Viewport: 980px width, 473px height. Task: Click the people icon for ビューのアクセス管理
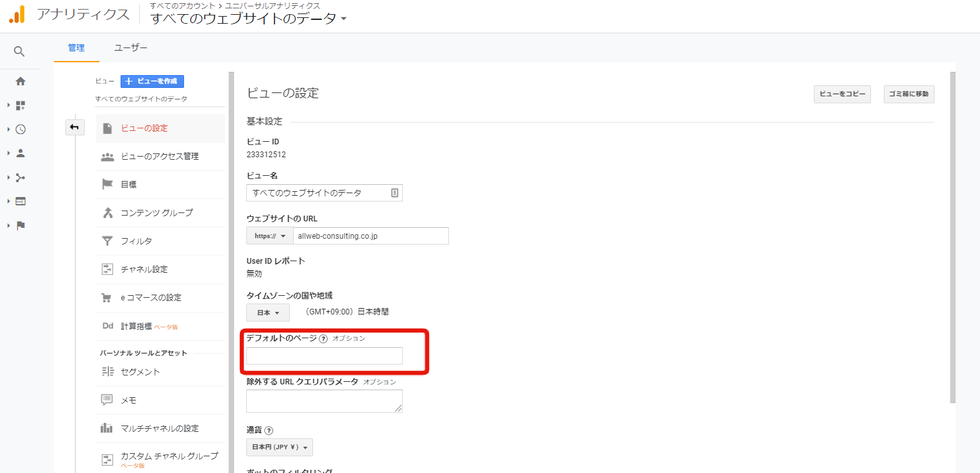pos(107,157)
